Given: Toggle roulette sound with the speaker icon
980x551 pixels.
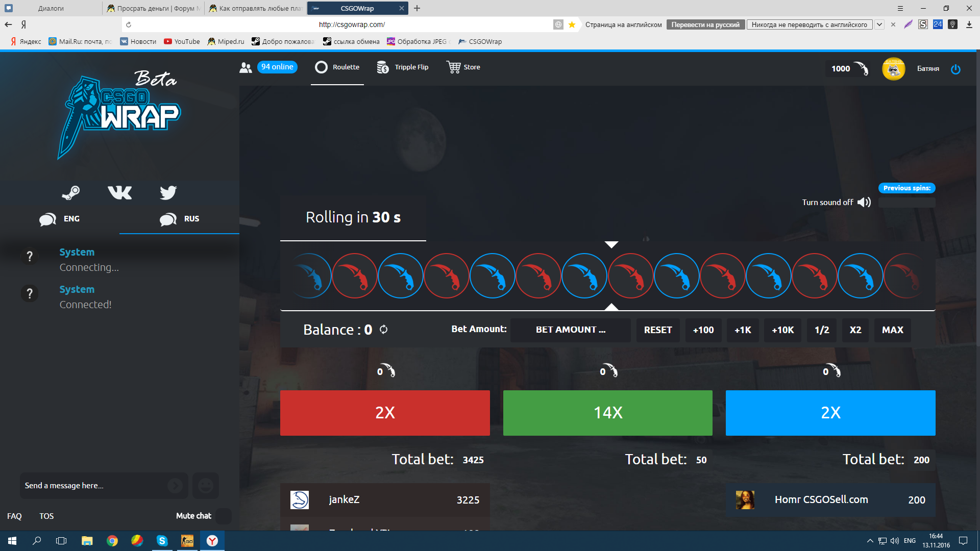Looking at the screenshot, I should point(864,202).
